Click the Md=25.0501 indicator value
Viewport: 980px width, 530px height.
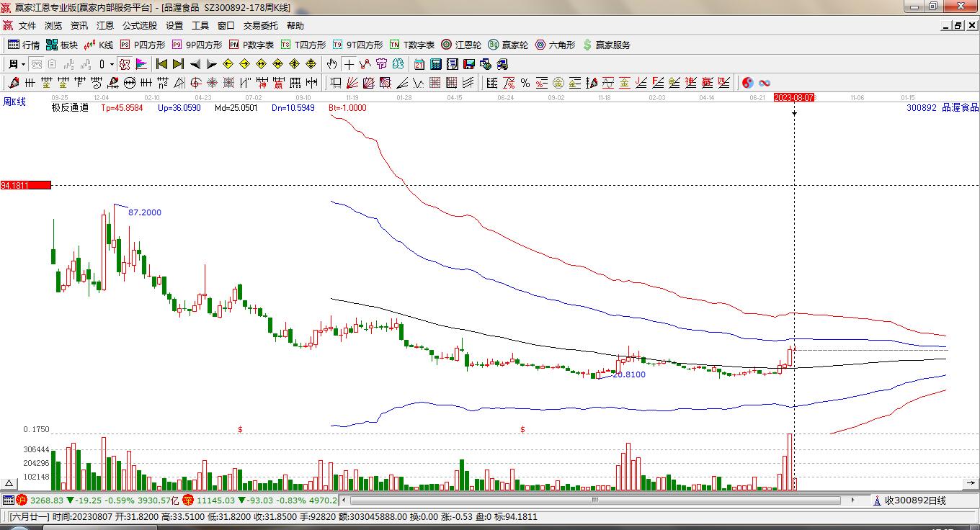click(x=236, y=108)
